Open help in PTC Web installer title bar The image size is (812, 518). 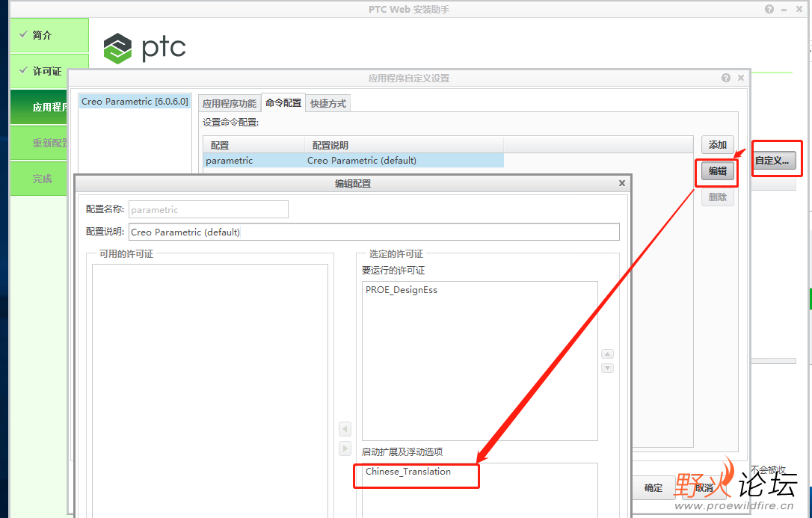tap(769, 9)
